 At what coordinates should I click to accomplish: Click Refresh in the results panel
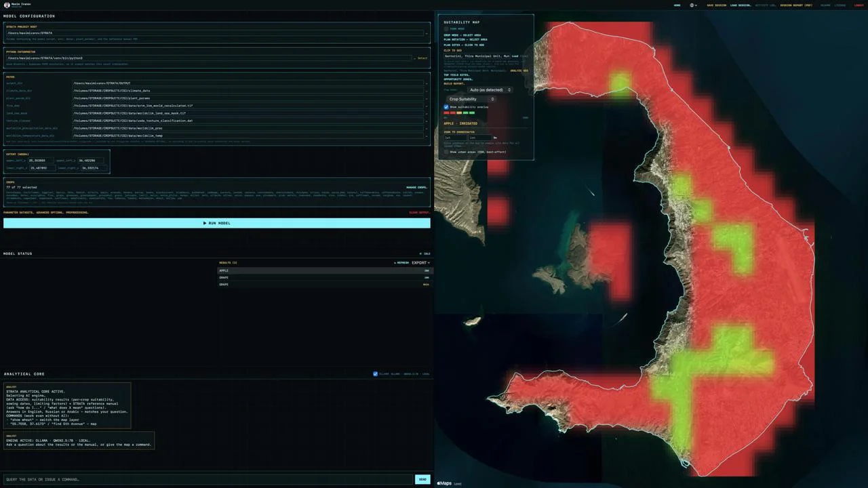pos(402,262)
